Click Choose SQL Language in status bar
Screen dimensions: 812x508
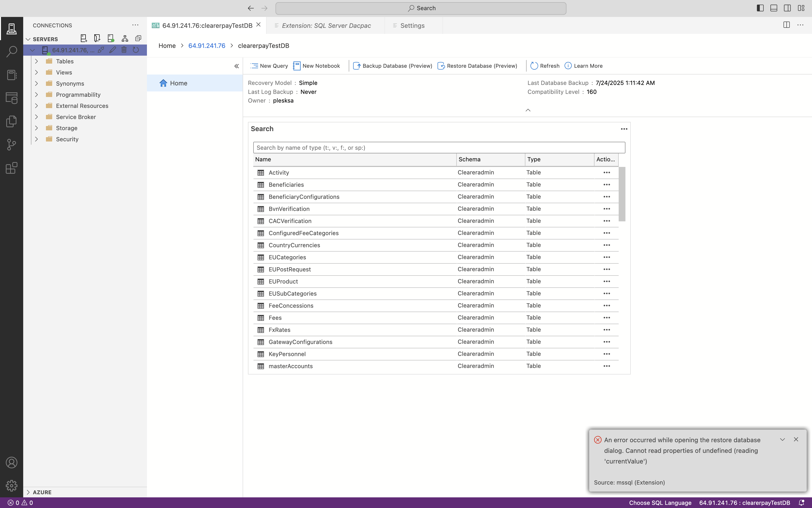[x=660, y=503]
